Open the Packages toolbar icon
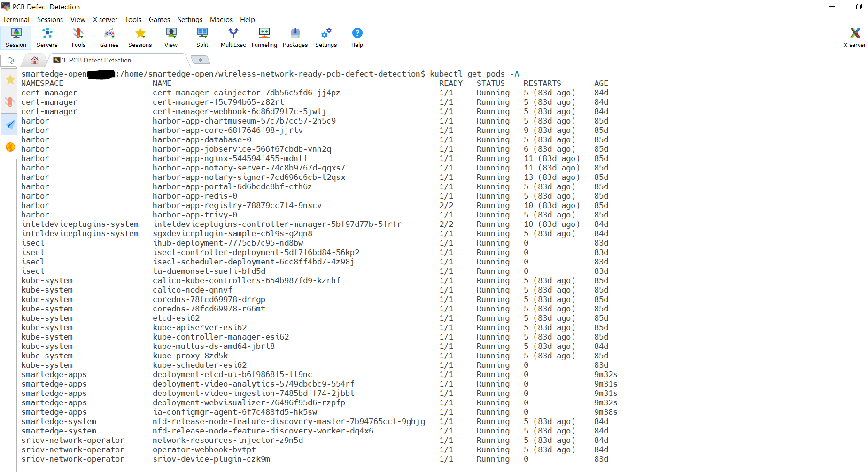Image resolution: width=868 pixels, height=472 pixels. 295,38
